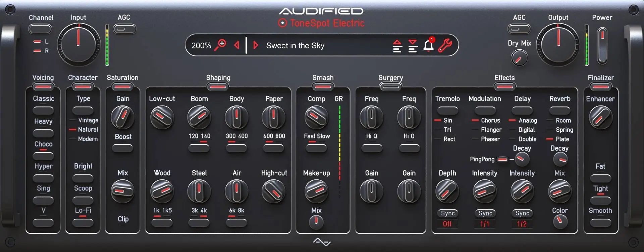The image size is (644, 252).
Task: Click the Input knob
Action: pyautogui.click(x=78, y=44)
